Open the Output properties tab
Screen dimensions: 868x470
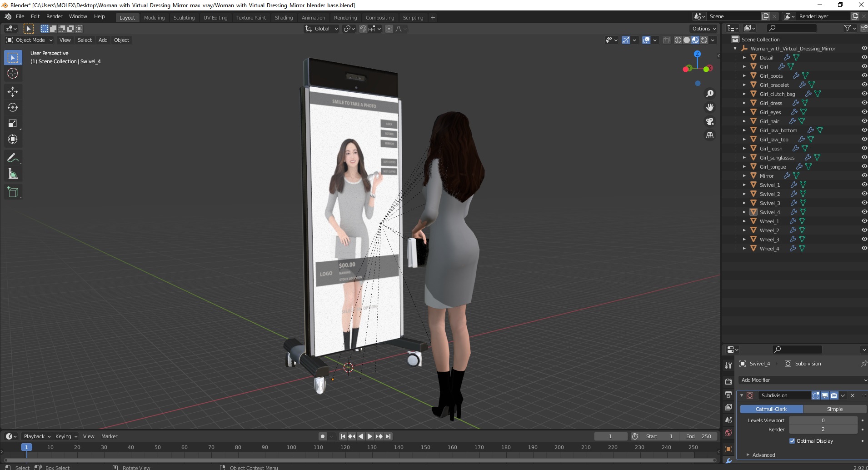tap(728, 394)
